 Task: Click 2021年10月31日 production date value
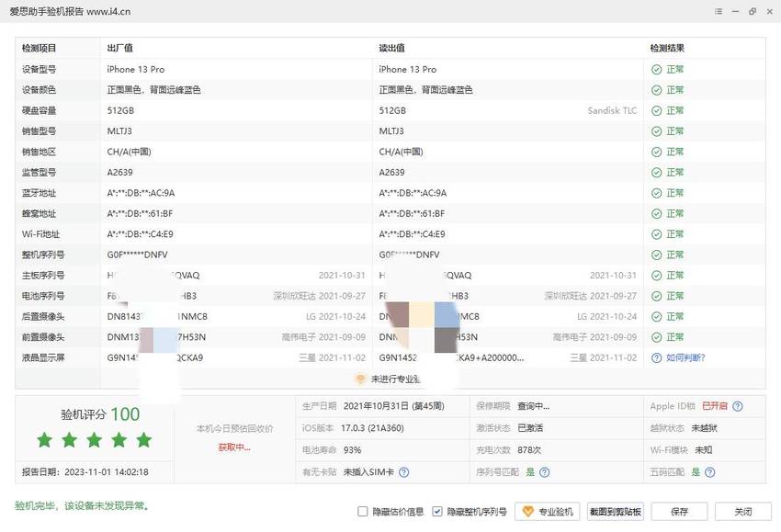tap(393, 406)
